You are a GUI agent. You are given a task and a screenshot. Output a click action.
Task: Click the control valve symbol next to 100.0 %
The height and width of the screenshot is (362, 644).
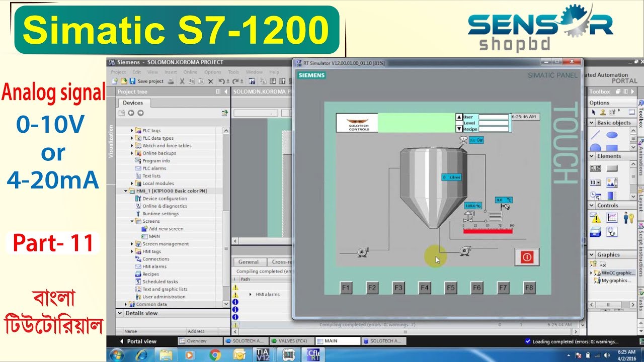pyautogui.click(x=468, y=216)
